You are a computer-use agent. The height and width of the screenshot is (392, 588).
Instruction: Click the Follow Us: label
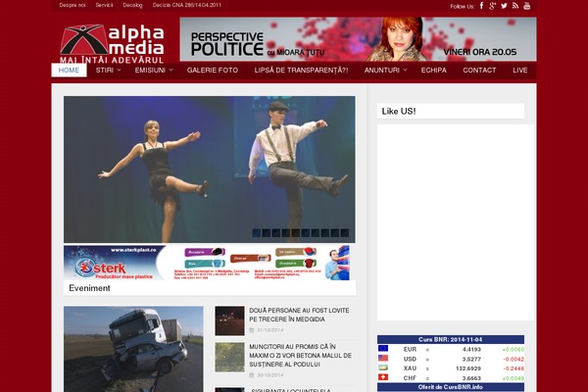tap(463, 6)
